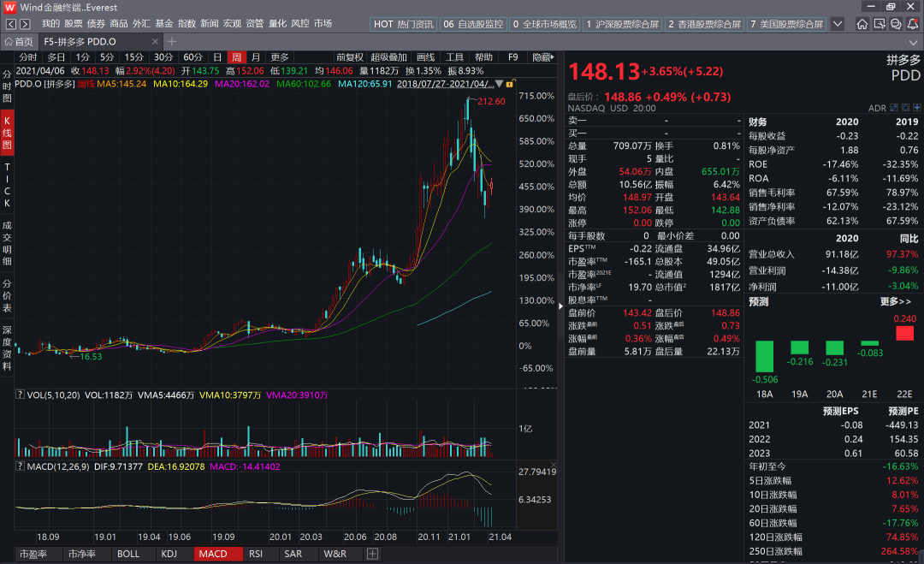Screen dimensions: 924x564
Task: Open the notification bell icon
Action: coord(913,24)
